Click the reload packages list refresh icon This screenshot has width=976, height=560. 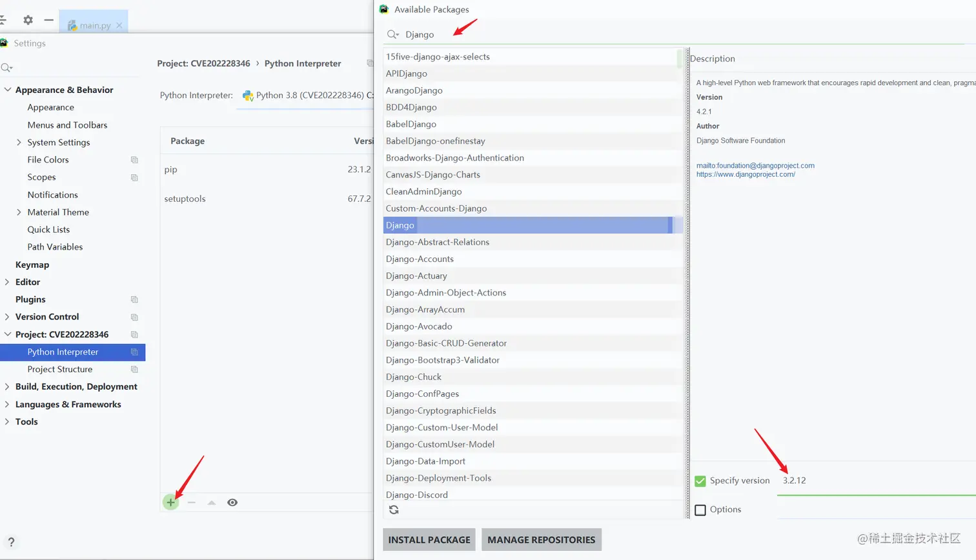pos(394,510)
